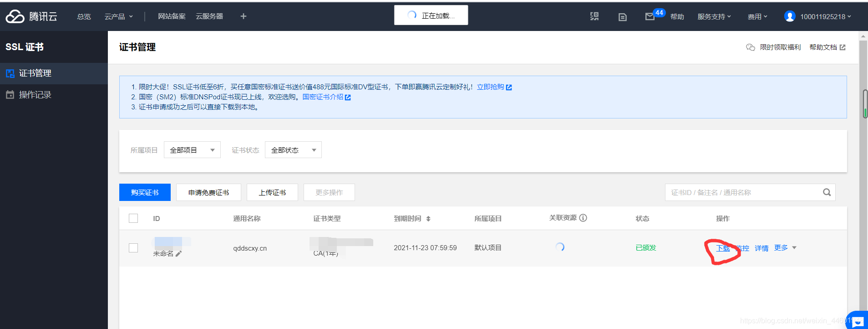This screenshot has height=329, width=868.
Task: Click the 限时领取福利 WeChat icon
Action: coord(751,47)
